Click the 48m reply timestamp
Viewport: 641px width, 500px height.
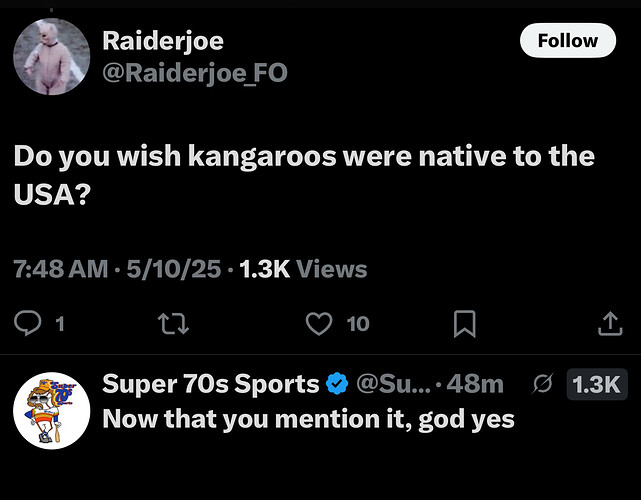[x=475, y=383]
